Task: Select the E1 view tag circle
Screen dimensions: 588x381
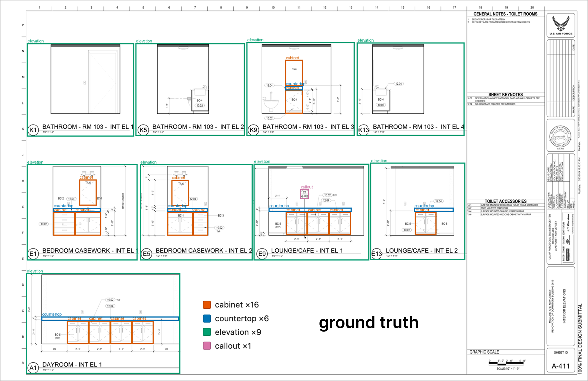Action: point(33,254)
